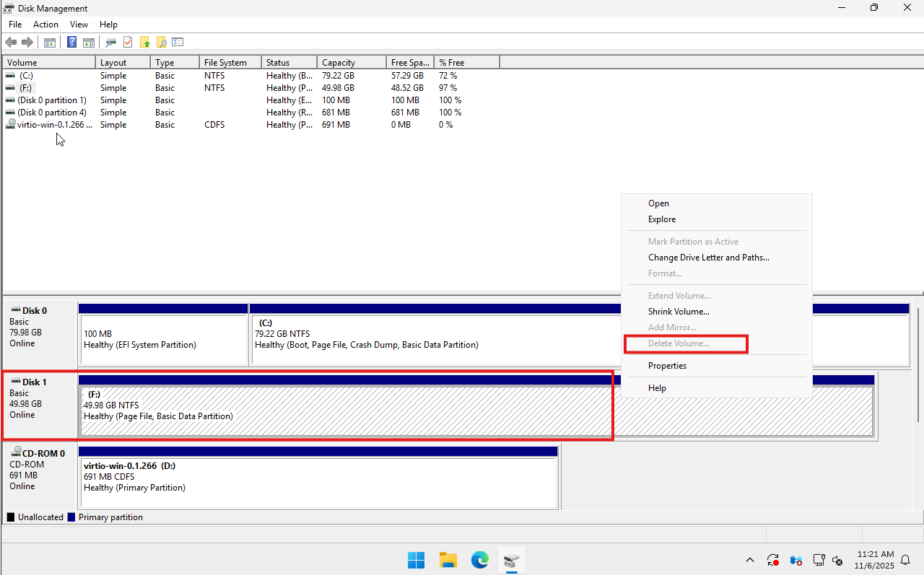The height and width of the screenshot is (575, 924).
Task: Toggle the action pane icon
Action: point(88,42)
